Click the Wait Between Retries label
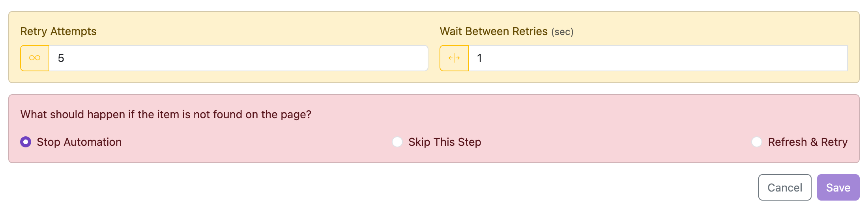Image resolution: width=868 pixels, height=212 pixels. 494,32
